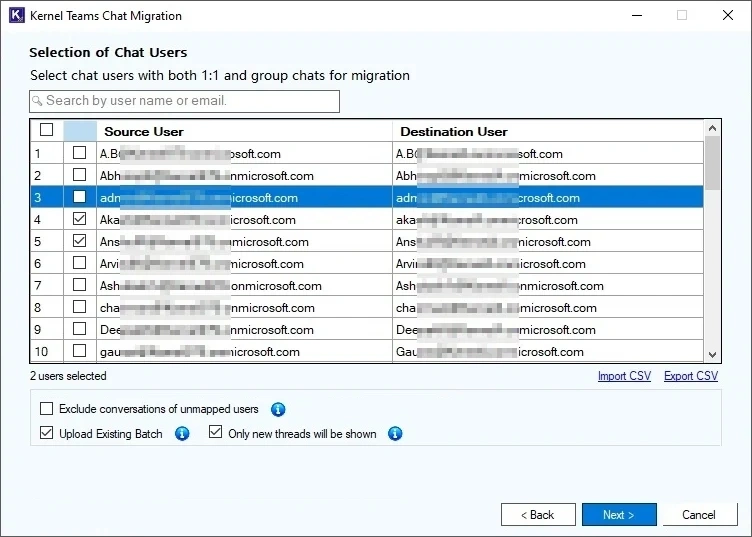Select source user starting with Dee

tap(244, 330)
